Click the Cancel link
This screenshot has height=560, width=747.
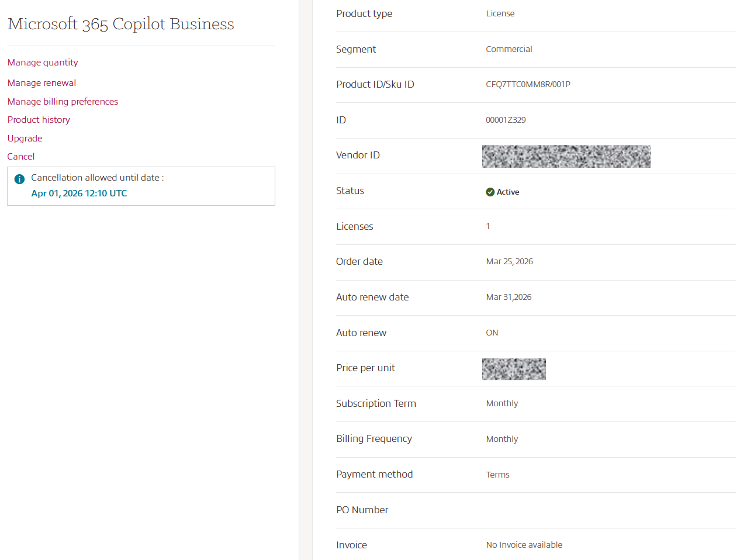21,156
